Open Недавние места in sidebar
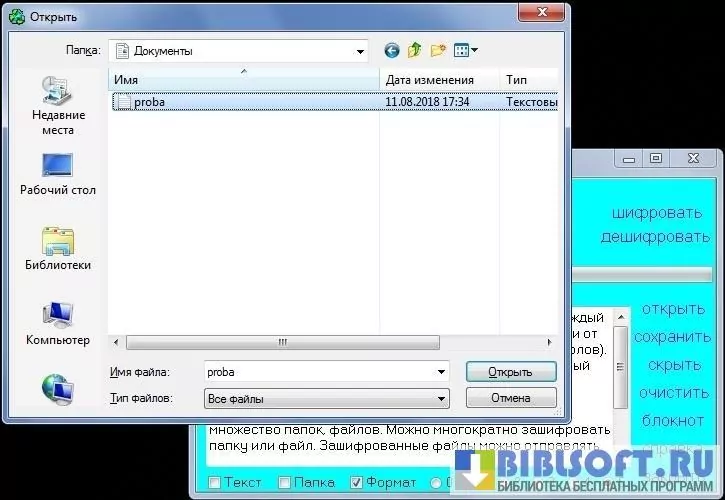This screenshot has width=725, height=500. (58, 107)
